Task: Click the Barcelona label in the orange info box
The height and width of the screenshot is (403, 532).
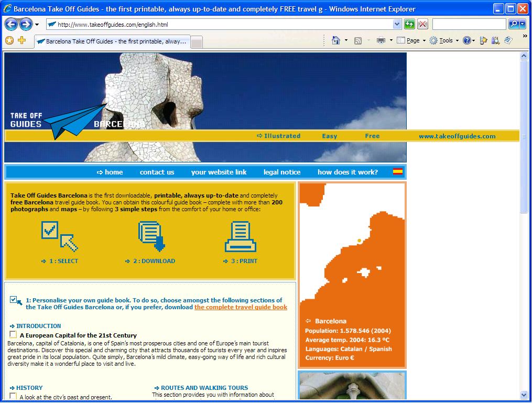Action: [x=330, y=321]
